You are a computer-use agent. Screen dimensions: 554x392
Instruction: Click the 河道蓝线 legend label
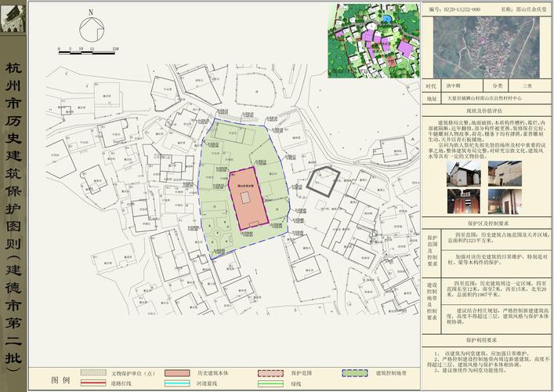click(207, 383)
